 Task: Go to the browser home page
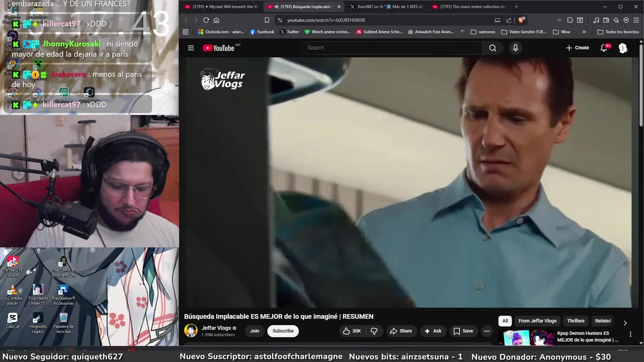click(x=216, y=20)
